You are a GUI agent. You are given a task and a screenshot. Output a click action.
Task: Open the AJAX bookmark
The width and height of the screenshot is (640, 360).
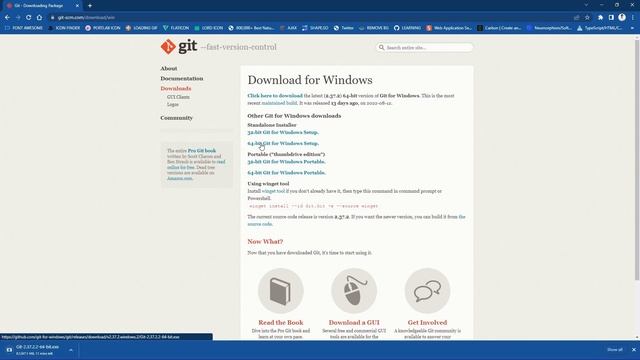pyautogui.click(x=288, y=28)
